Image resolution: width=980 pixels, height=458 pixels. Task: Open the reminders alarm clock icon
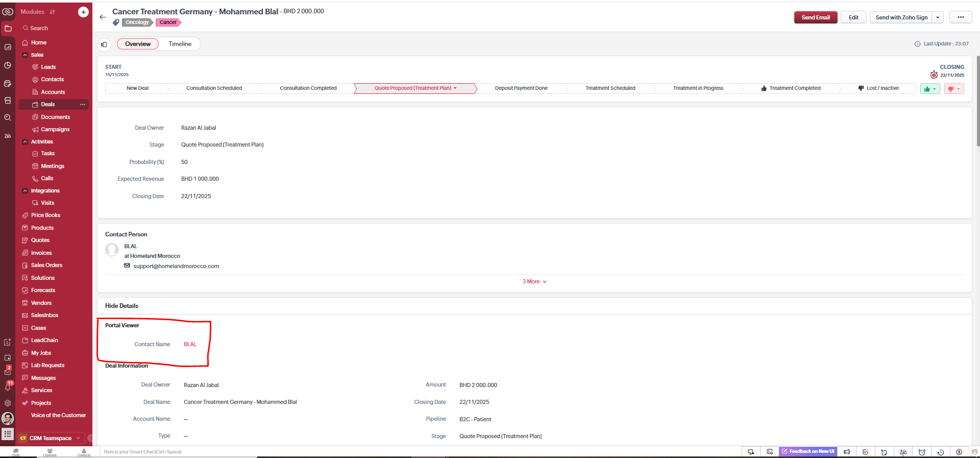pos(922,452)
